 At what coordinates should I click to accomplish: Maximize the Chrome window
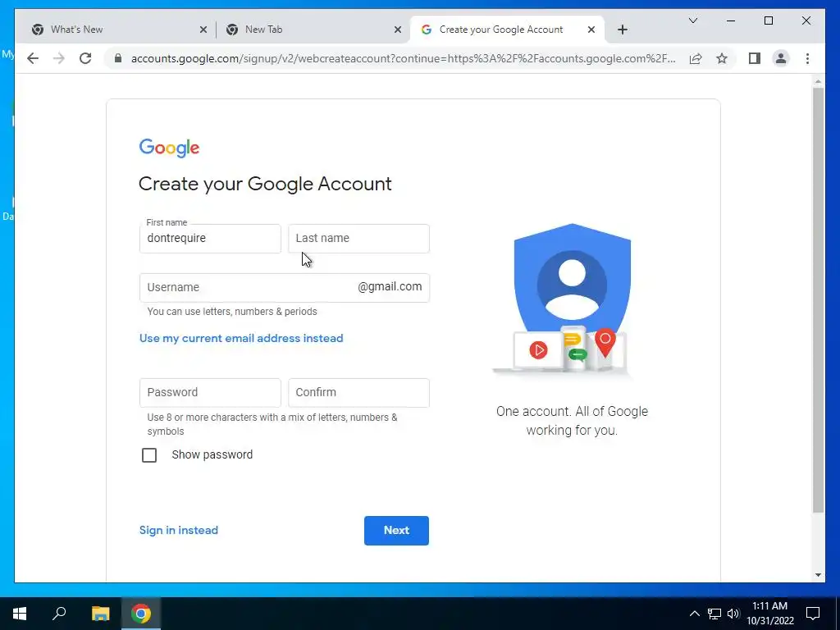768,21
